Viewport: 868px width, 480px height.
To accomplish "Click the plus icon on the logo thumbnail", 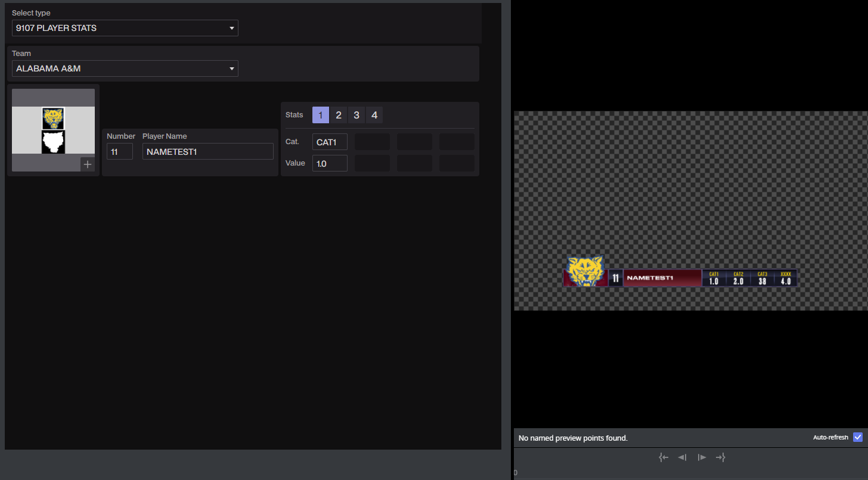I will (x=88, y=164).
